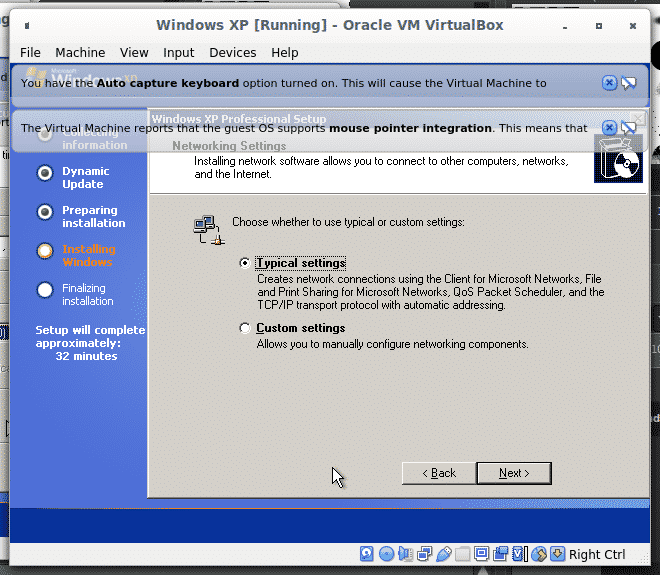Dismiss the mouse pointer integration notification
The image size is (660, 575).
click(x=609, y=128)
